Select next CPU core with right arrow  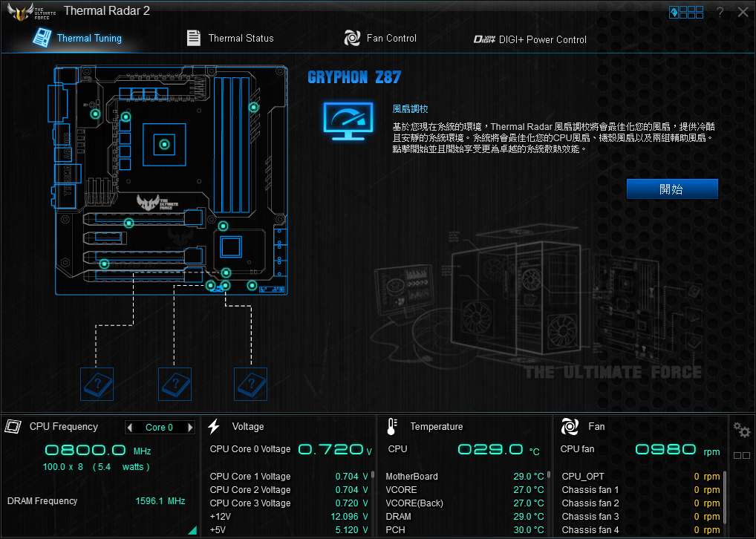(x=190, y=428)
